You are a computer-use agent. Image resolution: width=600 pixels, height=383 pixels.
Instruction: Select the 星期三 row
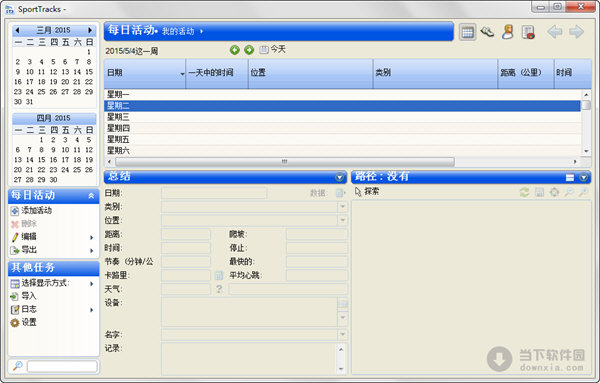pyautogui.click(x=342, y=117)
